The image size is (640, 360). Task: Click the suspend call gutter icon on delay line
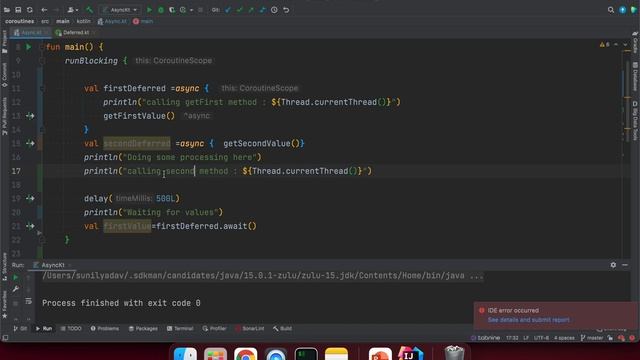[30, 198]
